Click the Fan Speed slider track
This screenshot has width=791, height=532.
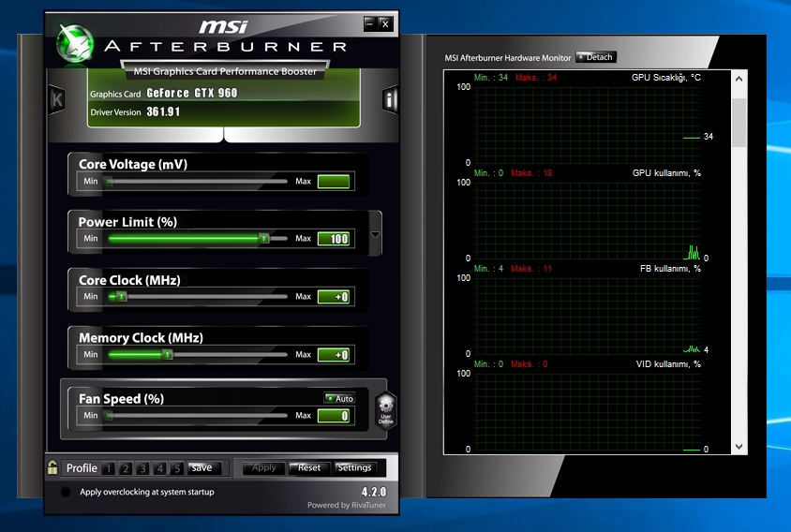[196, 416]
